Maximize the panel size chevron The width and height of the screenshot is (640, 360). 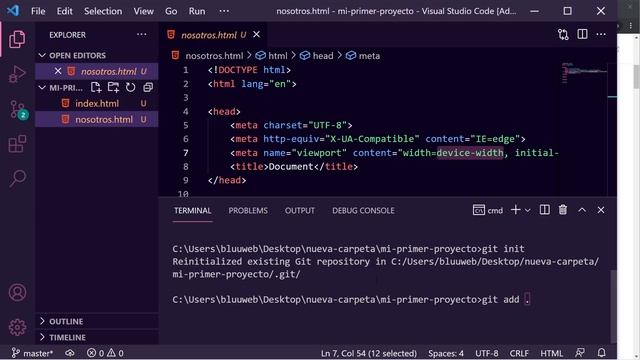582,210
